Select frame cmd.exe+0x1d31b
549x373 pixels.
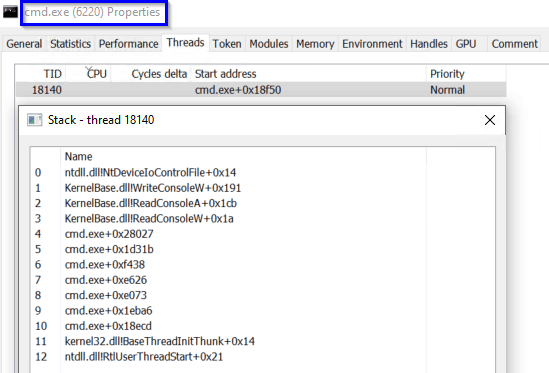109,249
